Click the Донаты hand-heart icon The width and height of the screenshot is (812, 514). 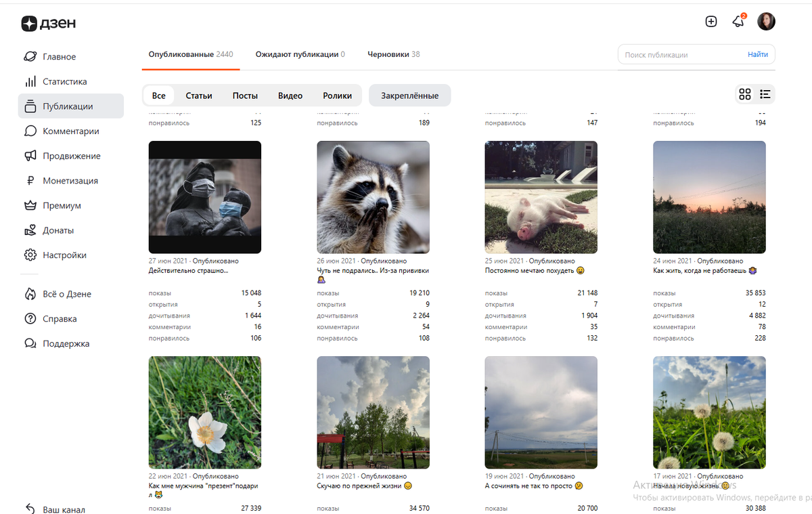pyautogui.click(x=30, y=230)
